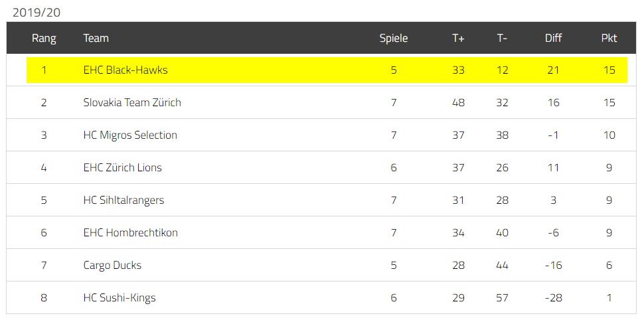Viewport: 644px width, 322px height.
Task: Select EHC Black-Hawks team name
Action: click(125, 70)
